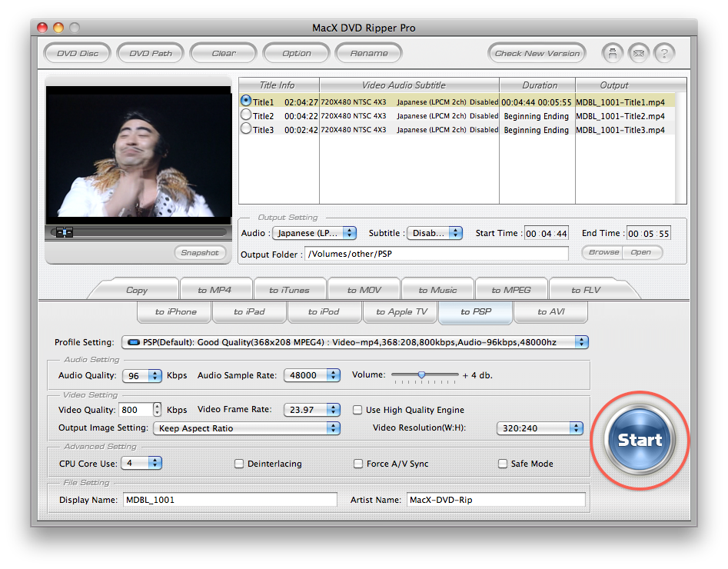
Task: Switch to the to MOV tab
Action: (364, 290)
